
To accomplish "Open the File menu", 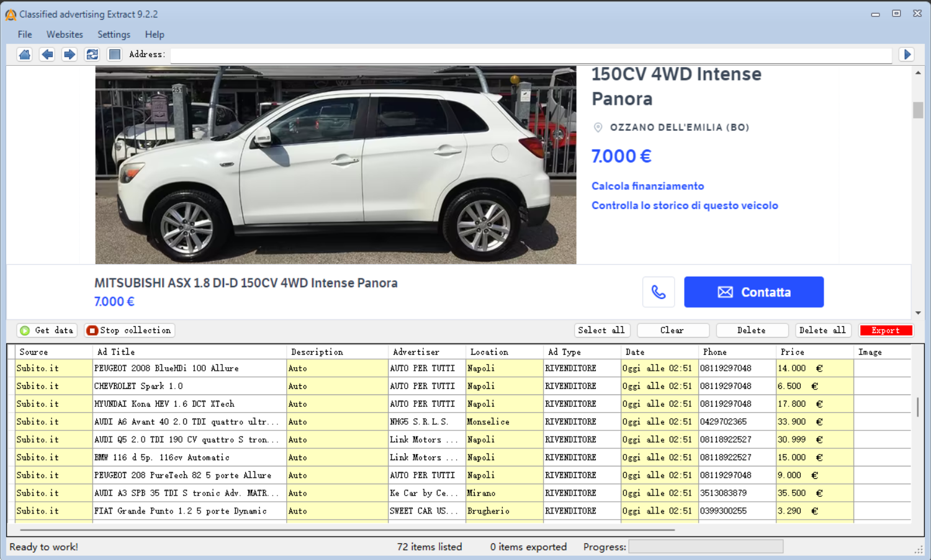I will 25,35.
